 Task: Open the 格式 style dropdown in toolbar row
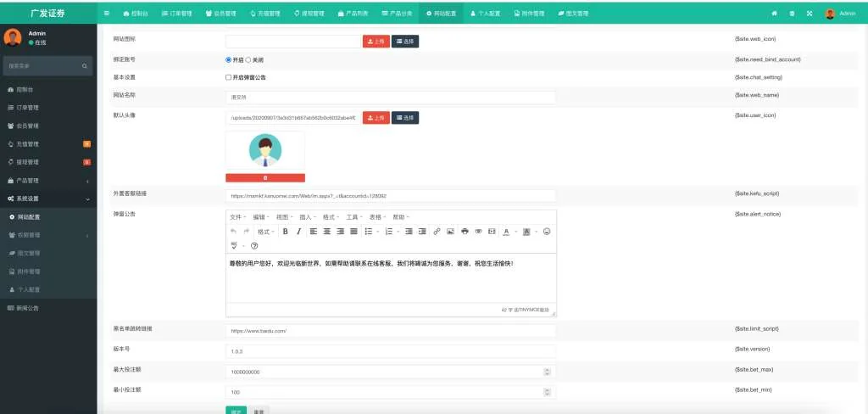point(266,231)
